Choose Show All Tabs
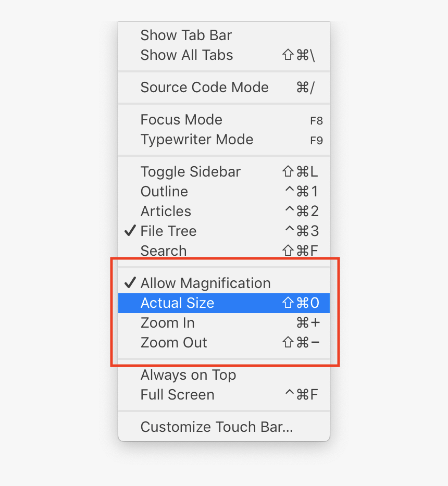 [186, 55]
